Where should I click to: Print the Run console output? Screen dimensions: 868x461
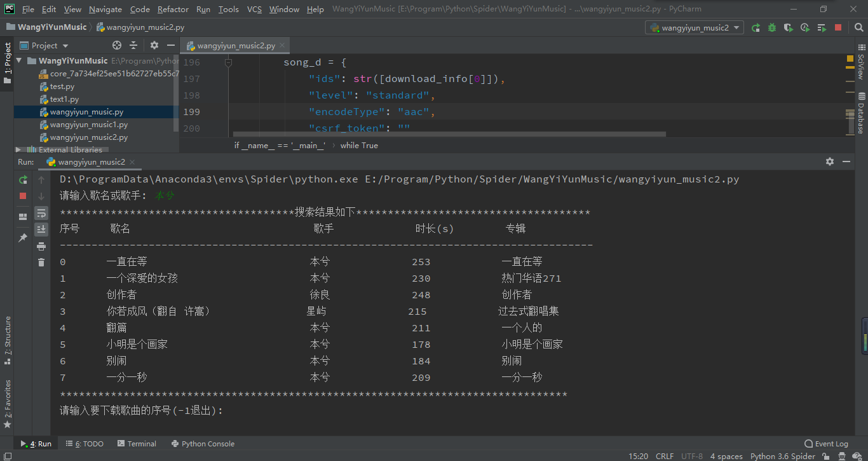click(x=41, y=246)
